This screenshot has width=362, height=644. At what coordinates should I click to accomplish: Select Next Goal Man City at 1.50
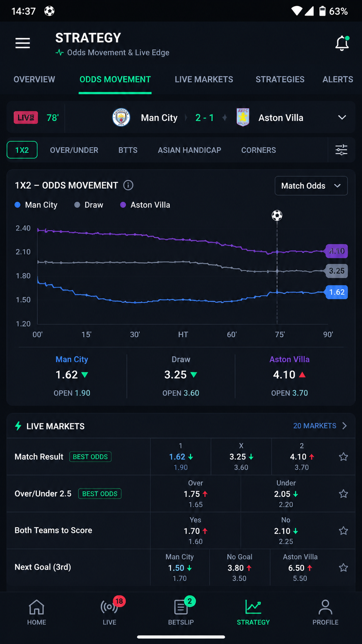click(180, 567)
